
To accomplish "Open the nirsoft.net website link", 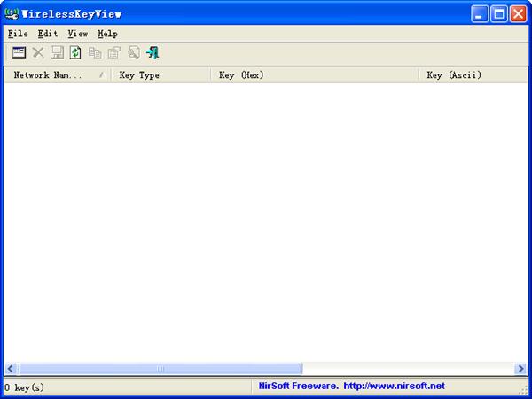I will tap(394, 386).
